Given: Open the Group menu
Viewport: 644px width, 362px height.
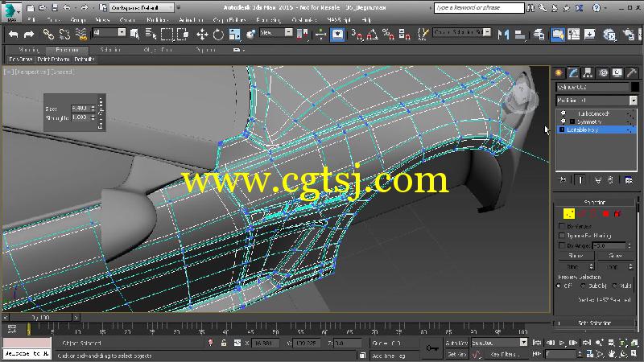Looking at the screenshot, I should pyautogui.click(x=77, y=19).
